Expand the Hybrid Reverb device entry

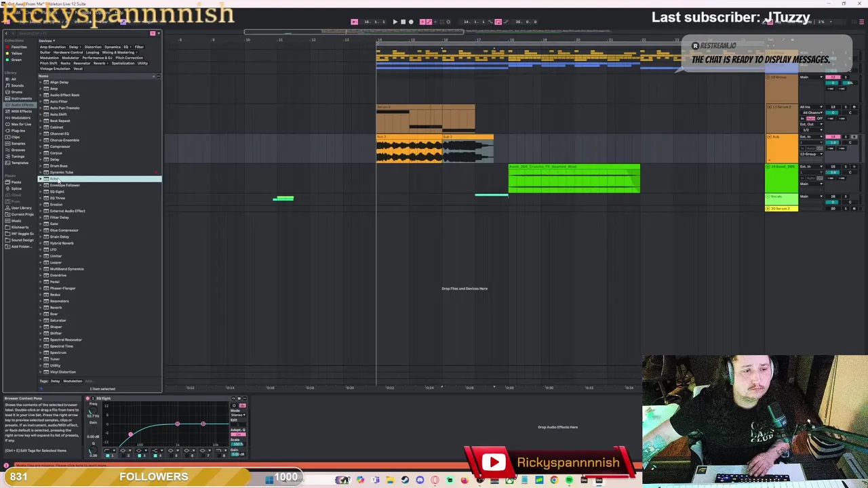41,243
